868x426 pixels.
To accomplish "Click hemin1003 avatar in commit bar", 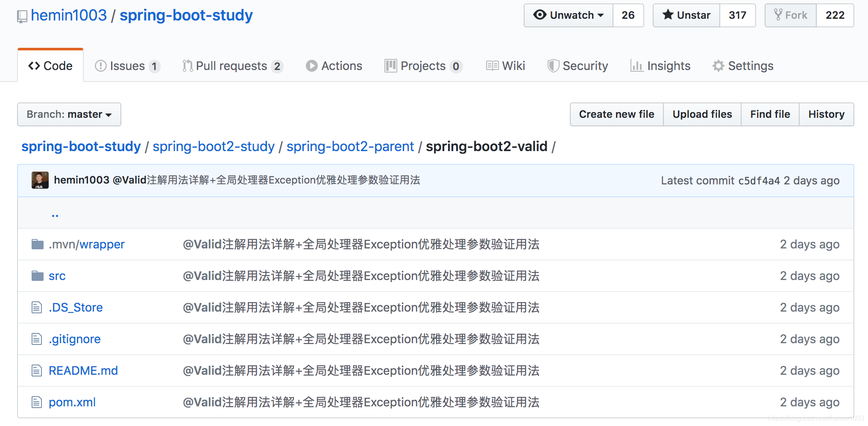I will click(40, 180).
